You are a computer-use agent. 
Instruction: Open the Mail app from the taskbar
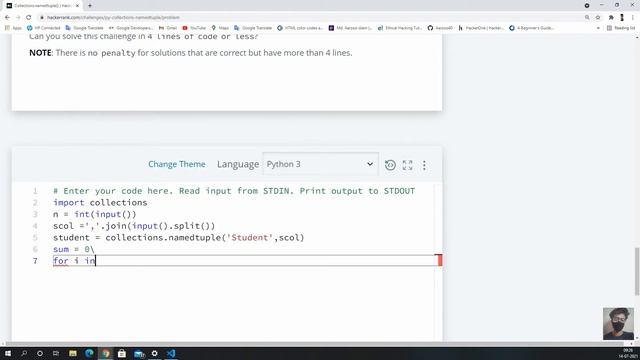pyautogui.click(x=138, y=353)
